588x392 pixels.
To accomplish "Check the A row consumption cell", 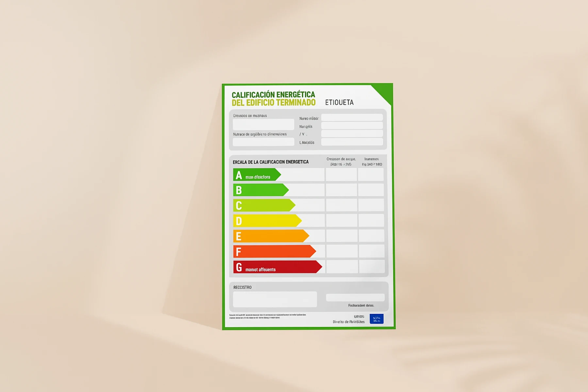I will coord(340,175).
